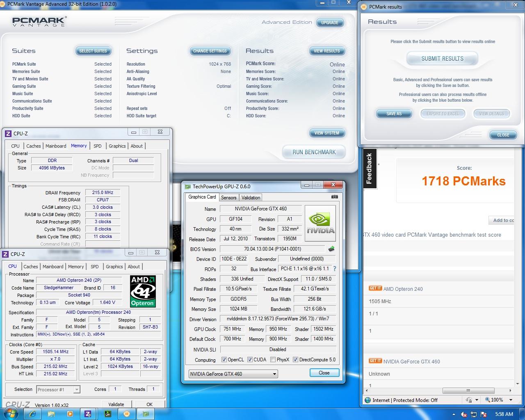The width and height of the screenshot is (525, 420).
Task: Click the NVIDIA GeForce GTX 460 link
Action: 411,361
